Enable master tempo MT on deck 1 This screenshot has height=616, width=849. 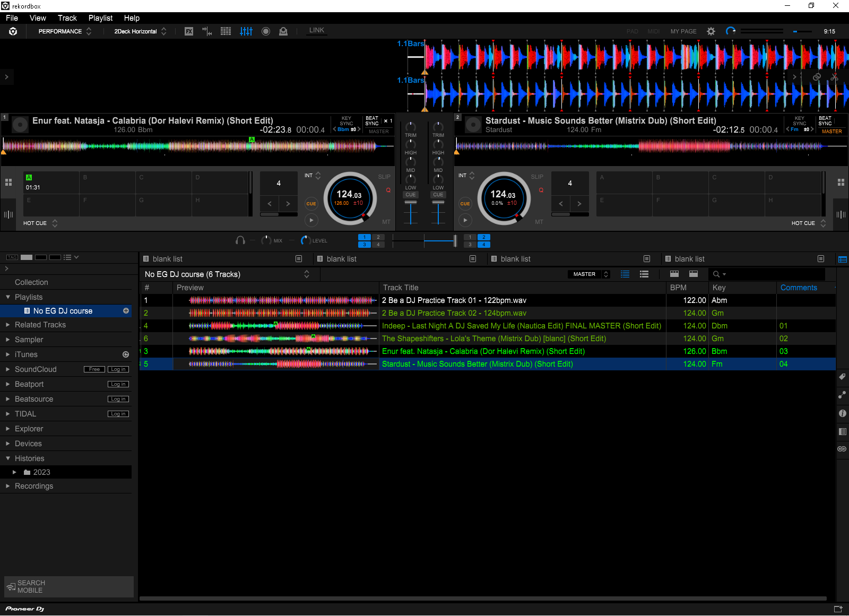coord(386,222)
